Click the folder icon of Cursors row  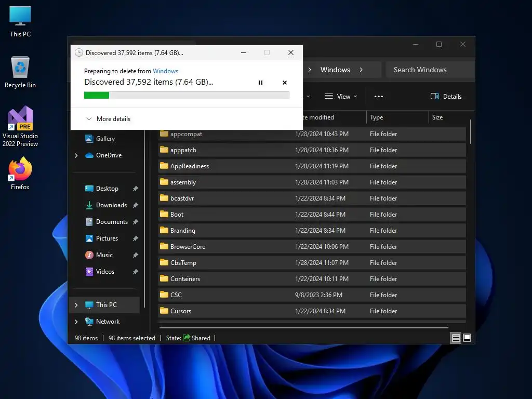coord(164,311)
